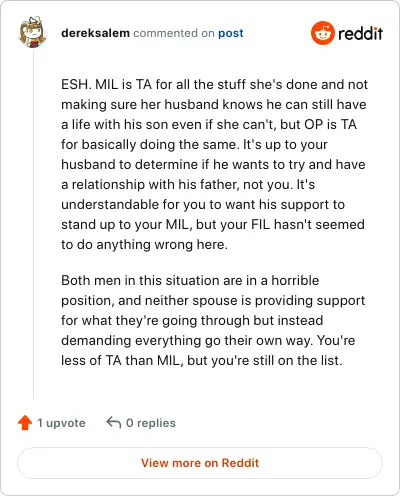Open the '0 replies' label
Image resolution: width=400 pixels, height=496 pixels.
pos(151,423)
